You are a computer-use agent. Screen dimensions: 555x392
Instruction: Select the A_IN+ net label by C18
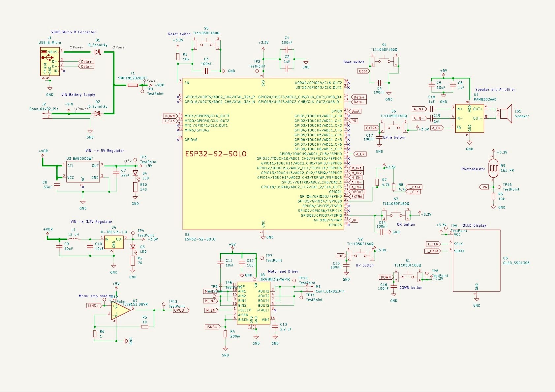[x=419, y=109]
